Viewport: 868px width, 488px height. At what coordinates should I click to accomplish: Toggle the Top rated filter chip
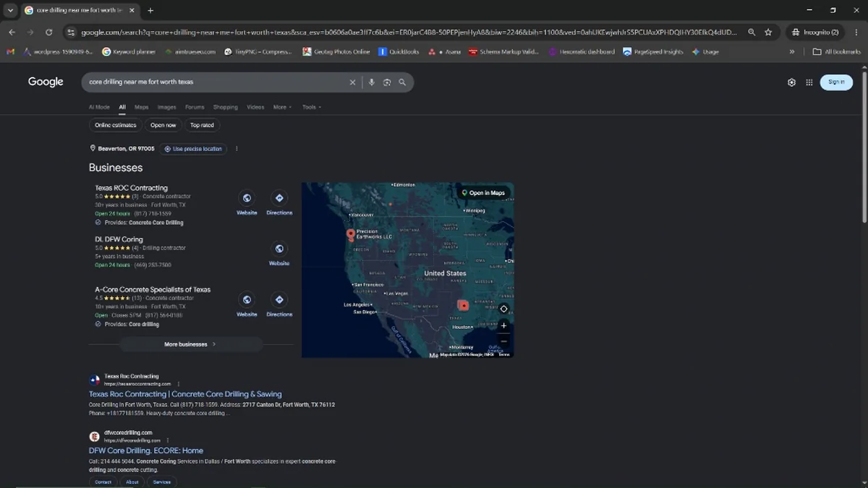(202, 125)
